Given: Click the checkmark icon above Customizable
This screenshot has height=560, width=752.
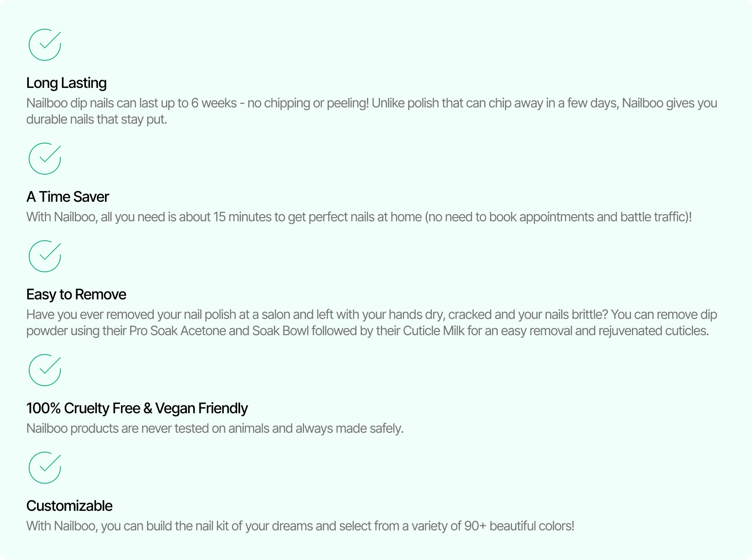Looking at the screenshot, I should coord(45,468).
